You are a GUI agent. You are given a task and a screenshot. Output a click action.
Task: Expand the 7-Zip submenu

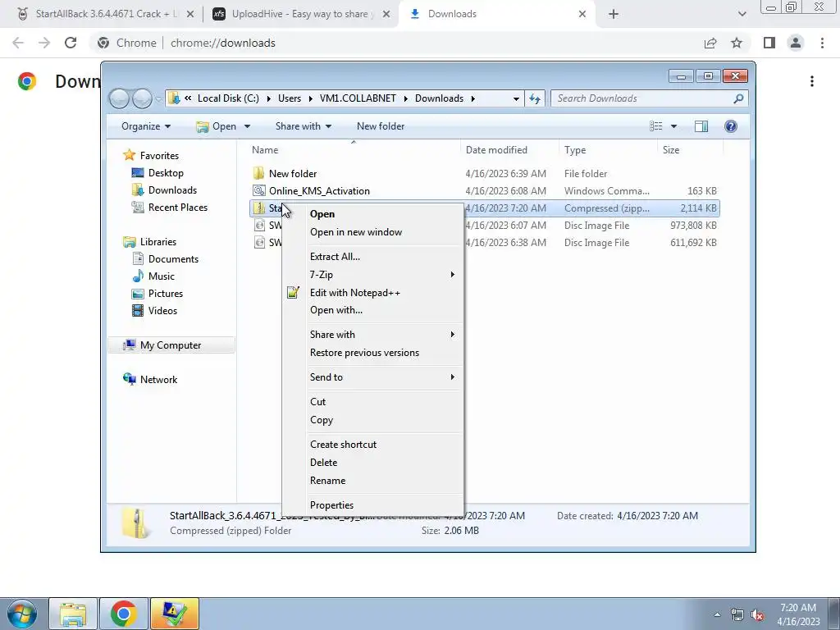point(372,275)
